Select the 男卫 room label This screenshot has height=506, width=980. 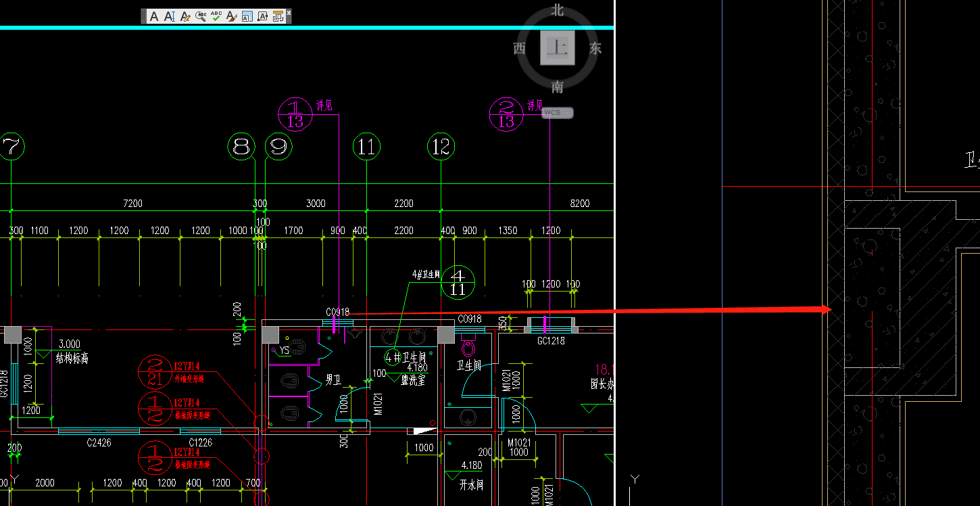pos(333,380)
